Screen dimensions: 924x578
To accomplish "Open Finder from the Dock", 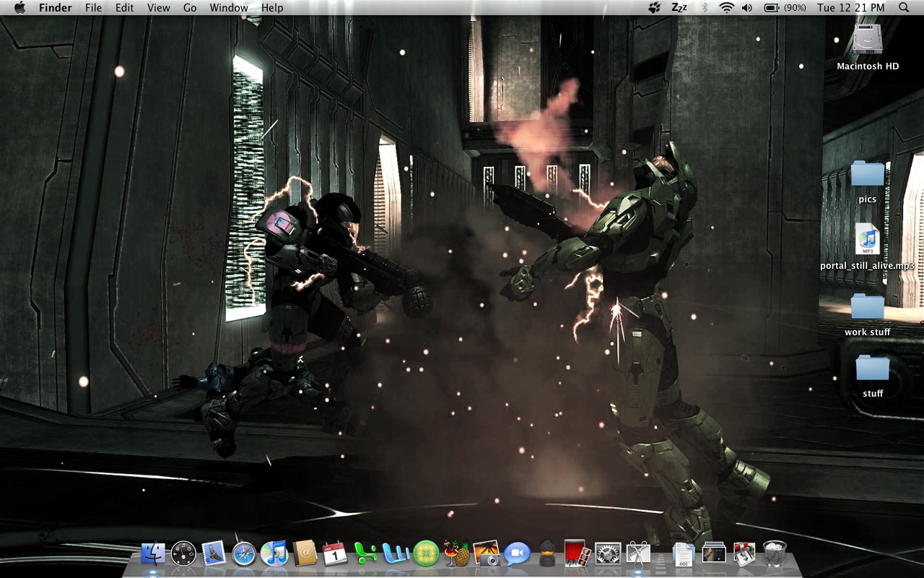I will [153, 554].
